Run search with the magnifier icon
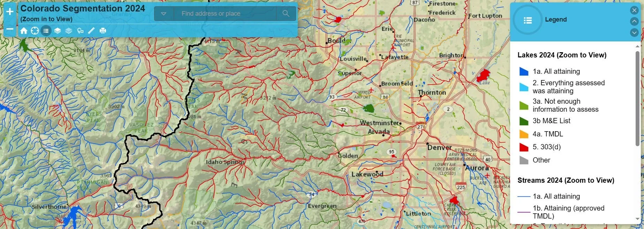Screen dimensions: 644x229 click(x=286, y=14)
